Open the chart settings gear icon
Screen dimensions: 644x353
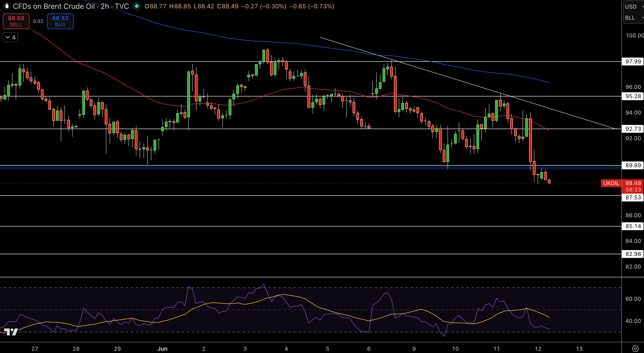[x=635, y=348]
